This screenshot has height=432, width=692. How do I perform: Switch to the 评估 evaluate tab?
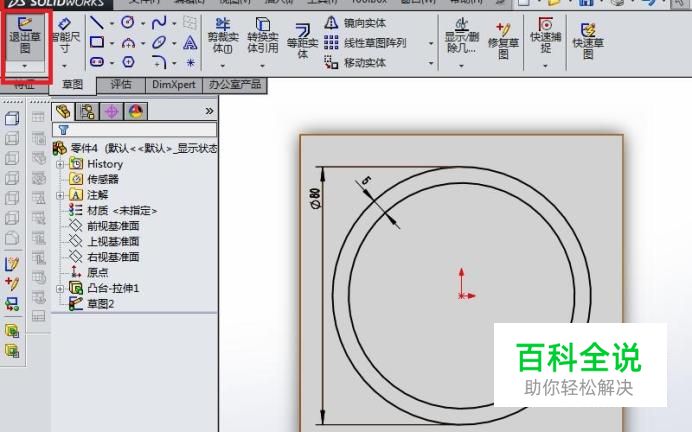121,84
